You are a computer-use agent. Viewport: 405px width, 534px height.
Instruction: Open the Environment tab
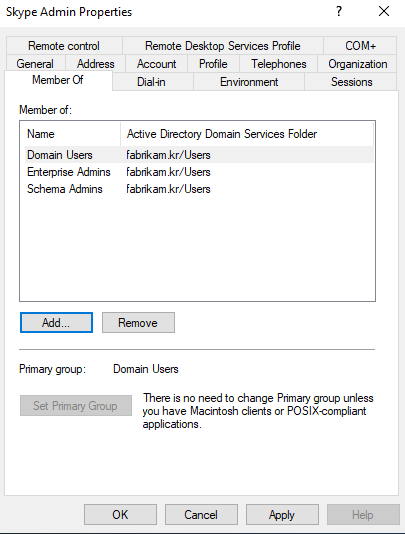pyautogui.click(x=249, y=82)
